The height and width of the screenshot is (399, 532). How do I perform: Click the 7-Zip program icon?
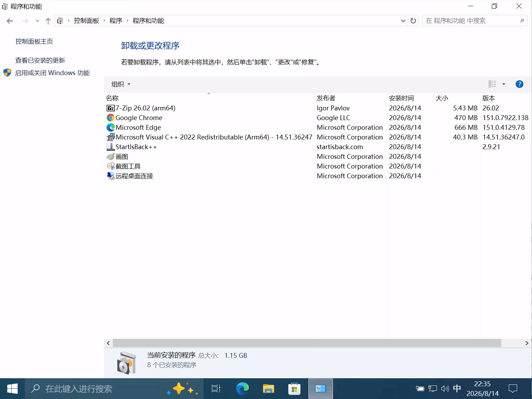point(110,108)
